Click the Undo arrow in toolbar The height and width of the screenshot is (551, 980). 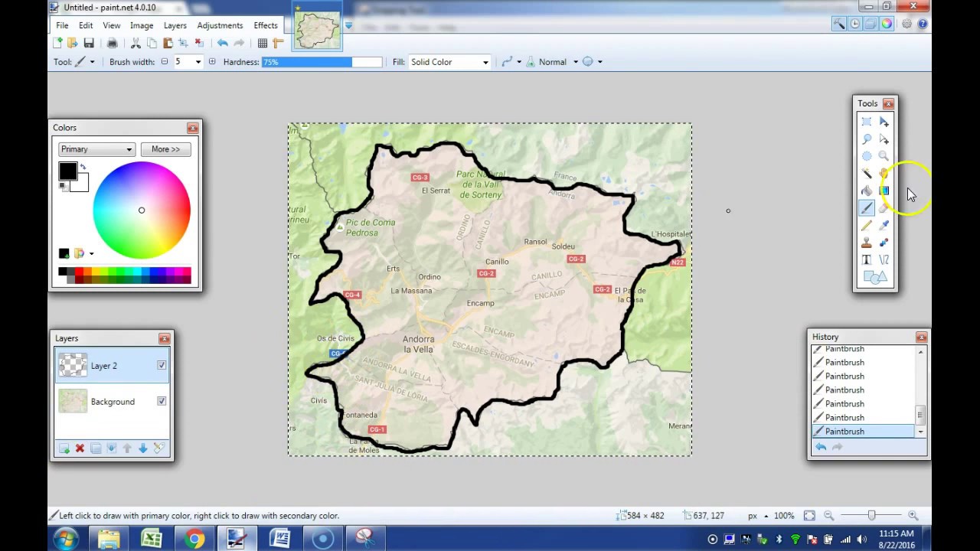point(222,44)
